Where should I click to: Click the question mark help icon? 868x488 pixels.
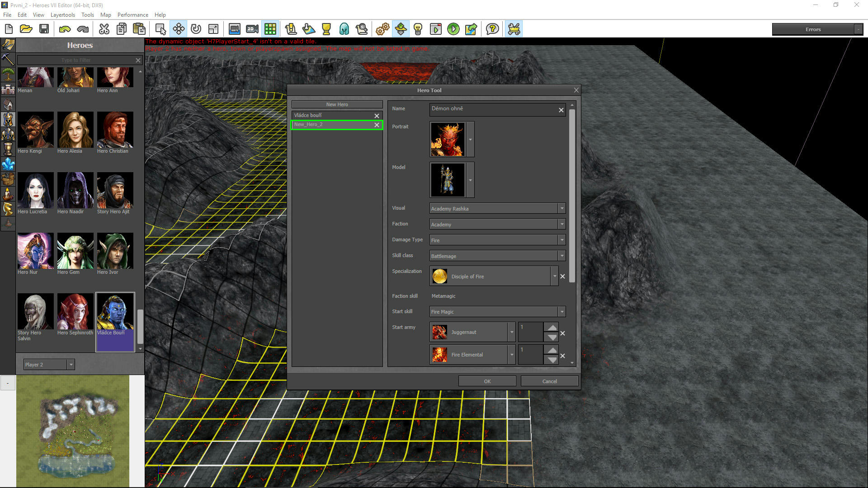coord(492,29)
